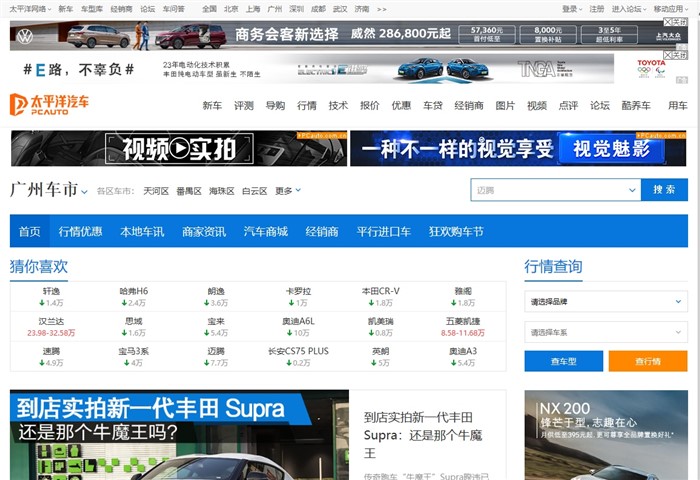Click 轩逸 in 猜你喜欢 list
Viewport: 700px width, 480px height.
coord(51,291)
